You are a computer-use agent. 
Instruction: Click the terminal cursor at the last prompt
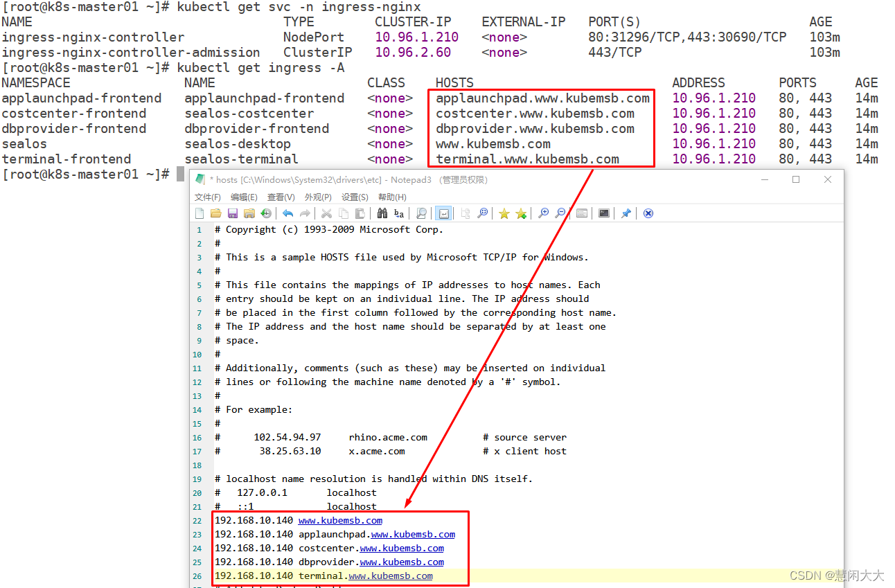pyautogui.click(x=180, y=175)
